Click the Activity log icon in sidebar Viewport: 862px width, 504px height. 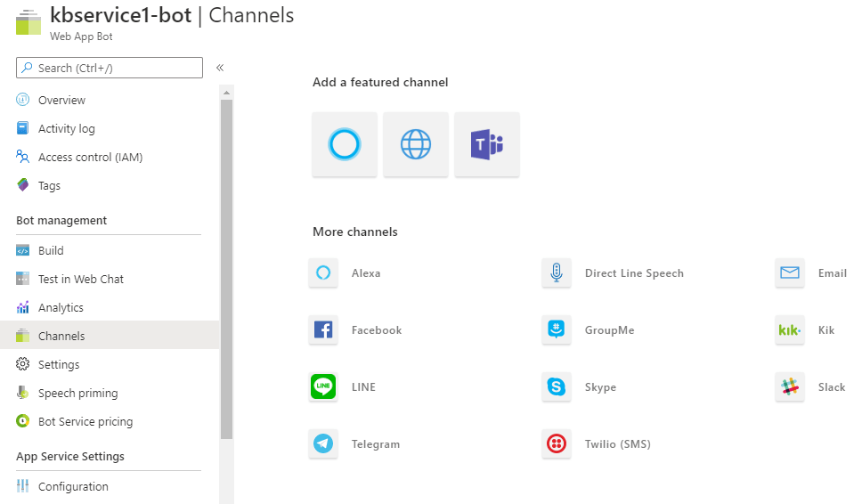(x=22, y=128)
